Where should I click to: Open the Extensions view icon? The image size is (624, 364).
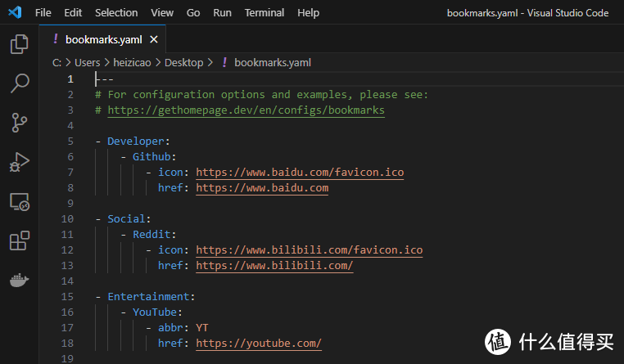[x=19, y=240]
